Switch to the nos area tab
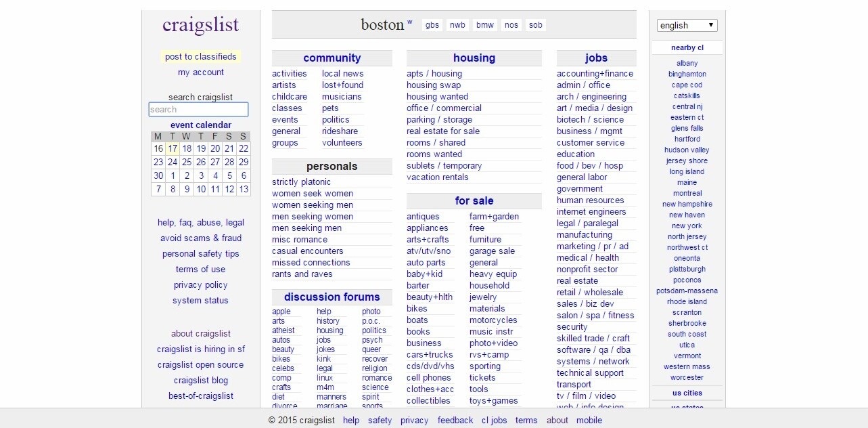The height and width of the screenshot is (428, 868). [511, 25]
